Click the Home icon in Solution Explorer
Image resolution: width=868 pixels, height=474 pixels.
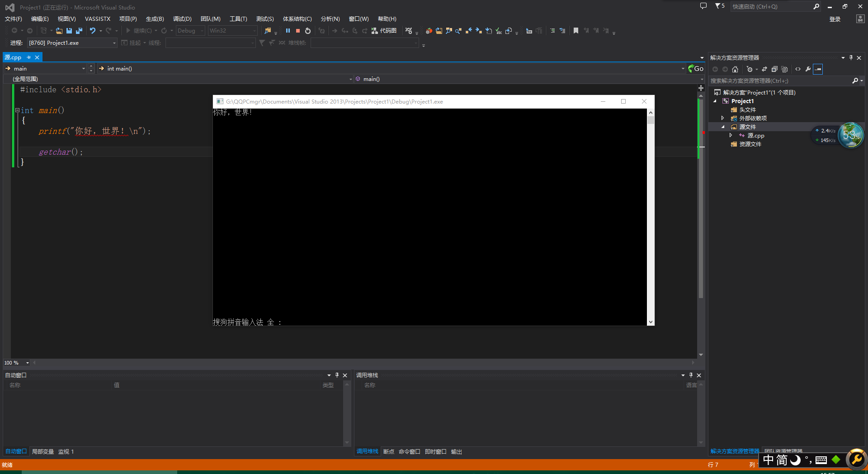pyautogui.click(x=735, y=69)
